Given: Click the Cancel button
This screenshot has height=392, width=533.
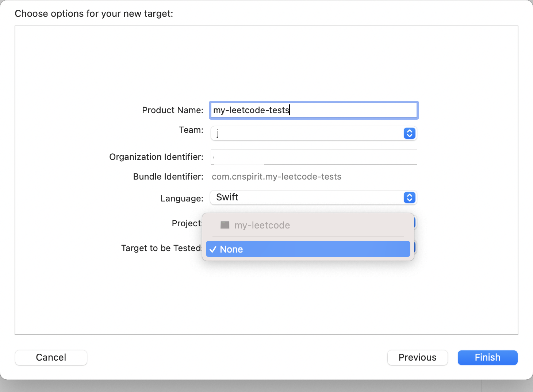Looking at the screenshot, I should 51,357.
